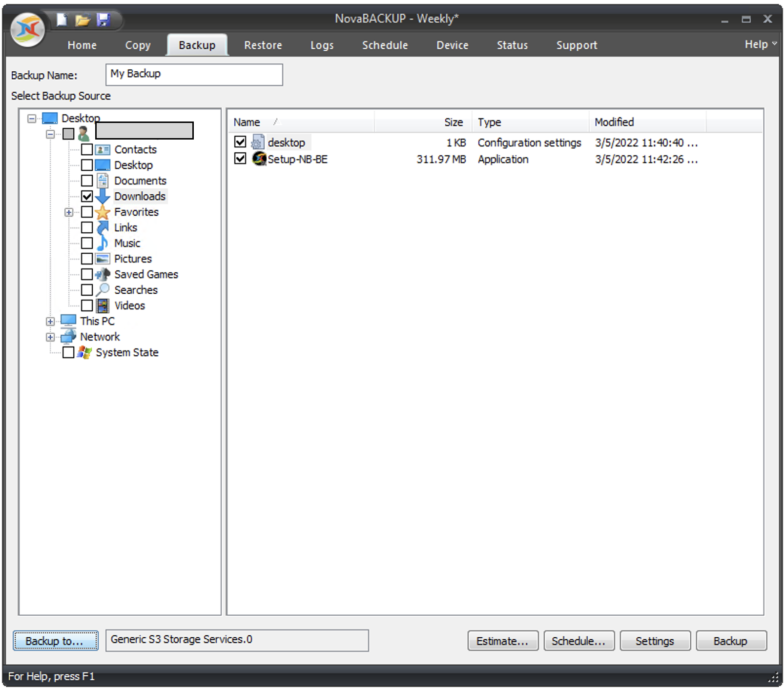The width and height of the screenshot is (784, 689).
Task: Click the Save job floppy icon
Action: tap(103, 20)
